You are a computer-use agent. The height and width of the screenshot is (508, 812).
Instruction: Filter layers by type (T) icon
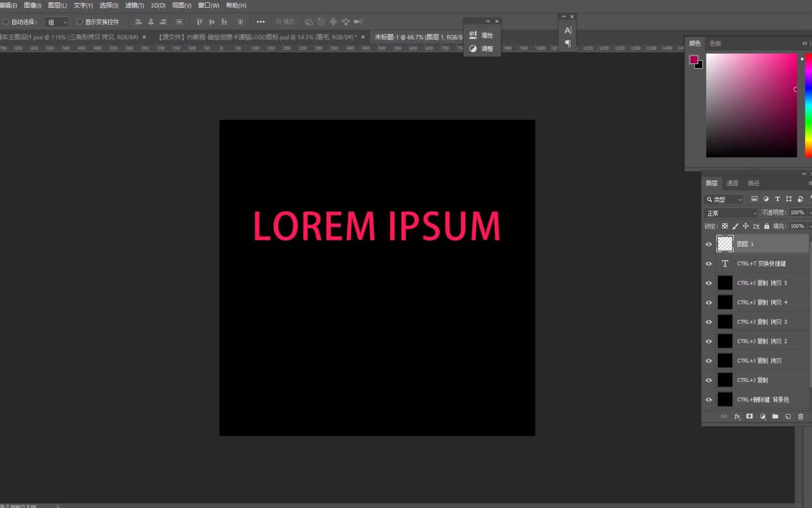(x=777, y=199)
